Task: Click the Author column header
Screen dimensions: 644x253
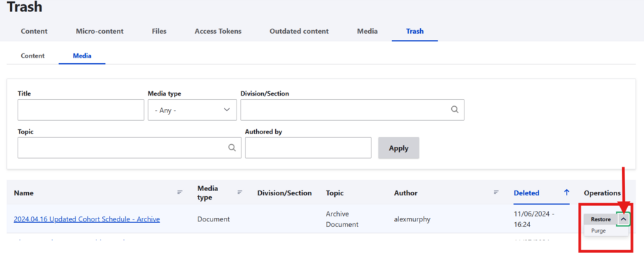Action: [406, 193]
